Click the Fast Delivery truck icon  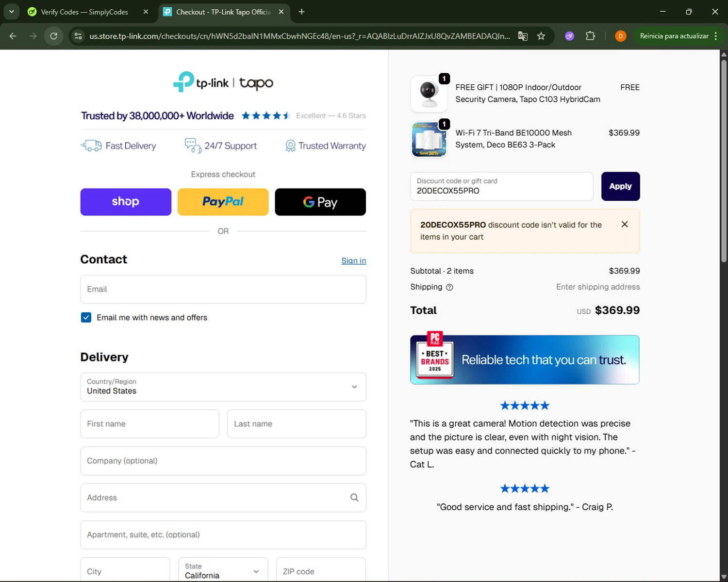pos(91,145)
